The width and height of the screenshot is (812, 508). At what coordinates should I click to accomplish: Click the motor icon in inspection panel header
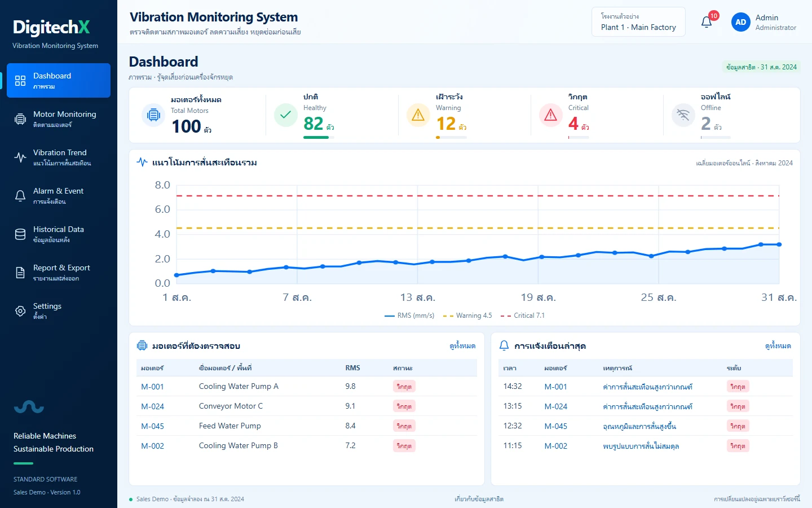(142, 345)
